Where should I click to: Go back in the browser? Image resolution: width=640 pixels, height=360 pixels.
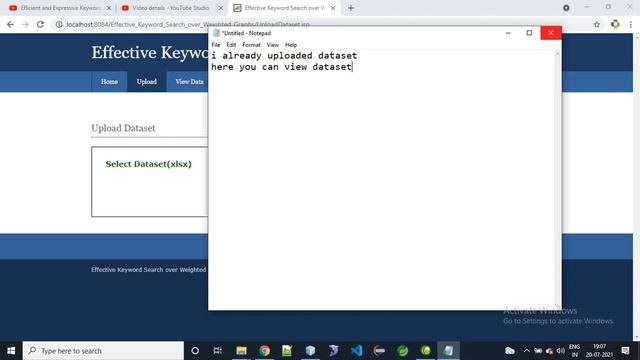(10, 24)
